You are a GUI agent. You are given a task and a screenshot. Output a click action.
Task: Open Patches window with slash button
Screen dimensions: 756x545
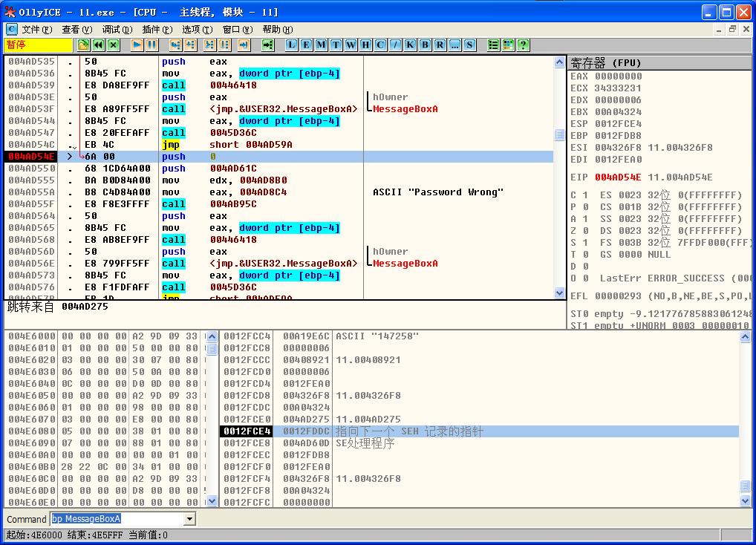(395, 45)
